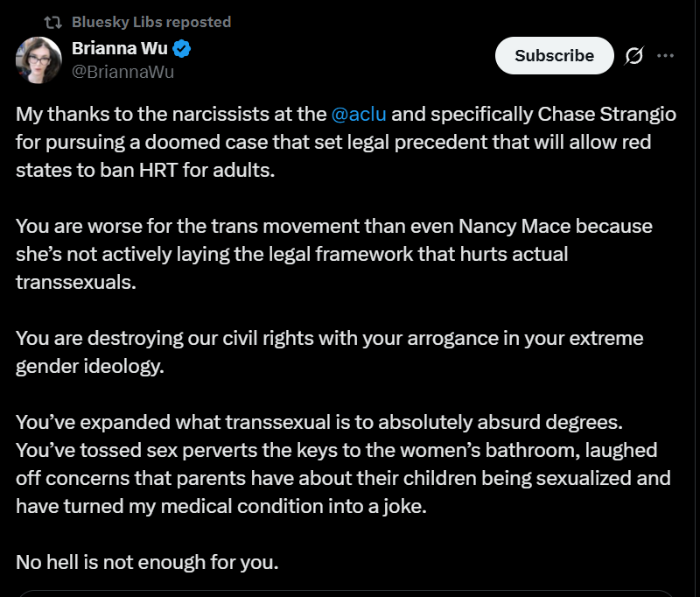Click the 'No hell is not enough for you.' line
700x597 pixels.
pyautogui.click(x=147, y=563)
